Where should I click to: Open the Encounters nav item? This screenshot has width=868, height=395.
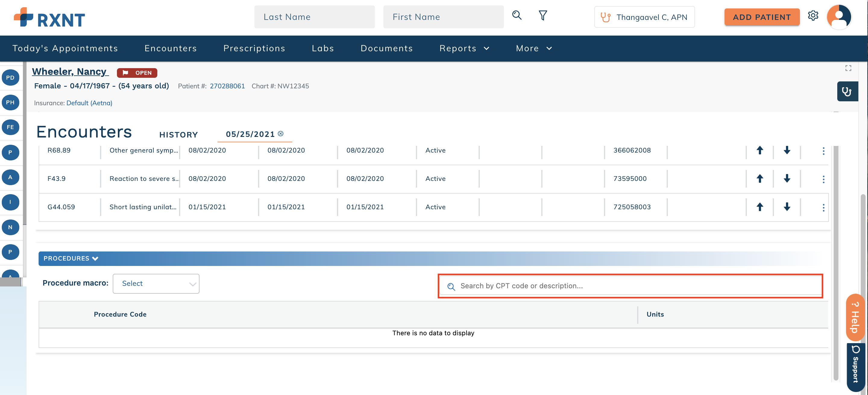coord(171,49)
